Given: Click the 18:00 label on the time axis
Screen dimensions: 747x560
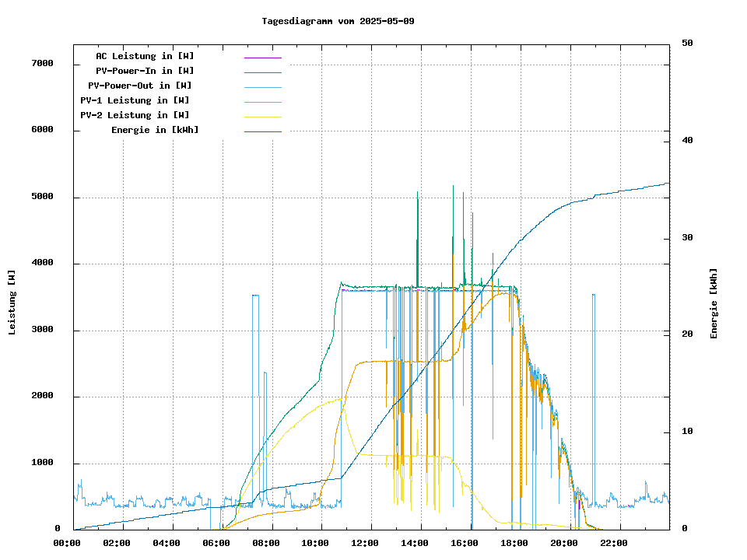Looking at the screenshot, I should click(514, 543).
